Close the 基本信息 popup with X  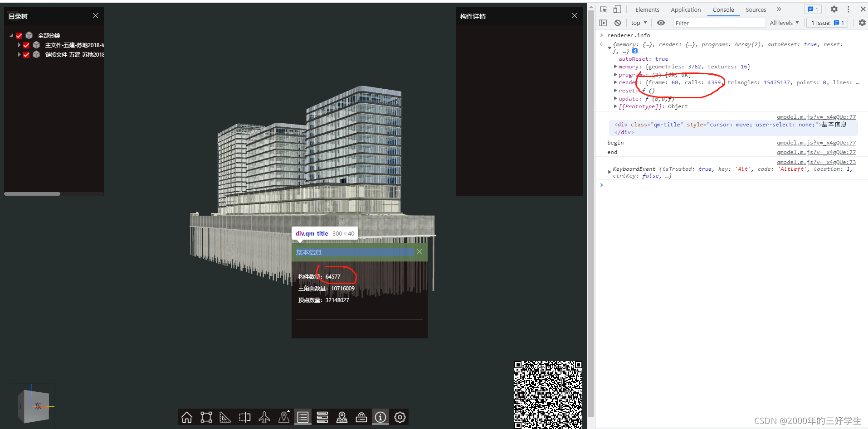tap(419, 252)
